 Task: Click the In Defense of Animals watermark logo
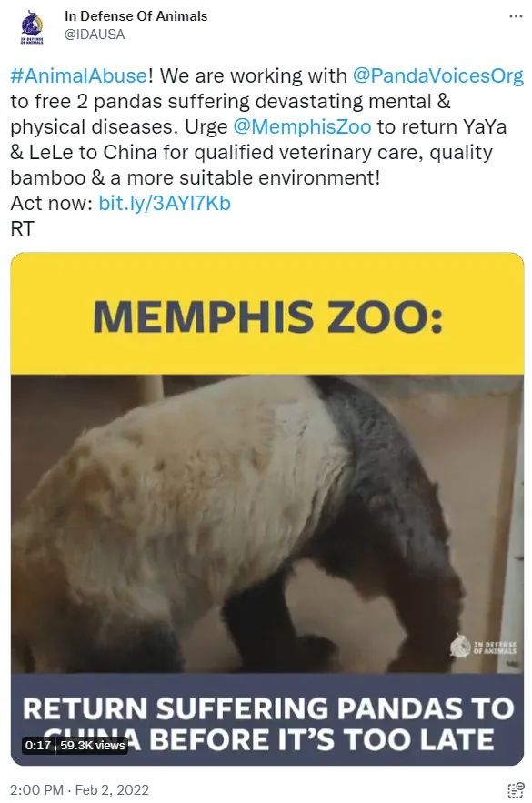pyautogui.click(x=483, y=647)
